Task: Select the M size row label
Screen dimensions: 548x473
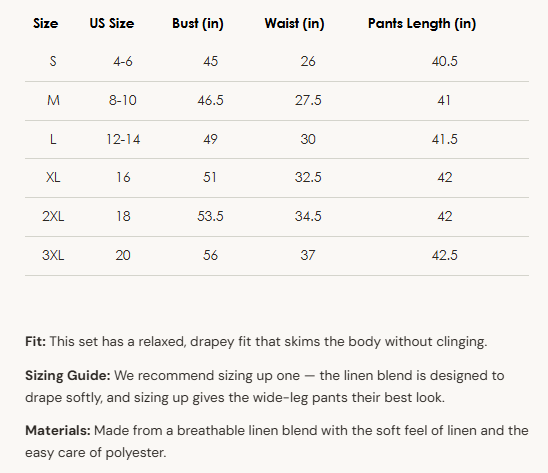Action: coord(53,101)
